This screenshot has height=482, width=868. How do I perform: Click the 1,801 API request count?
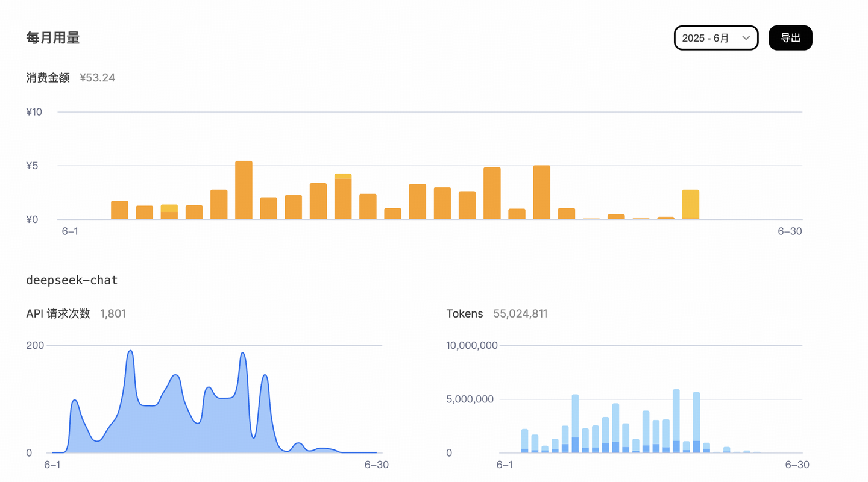[x=113, y=313]
